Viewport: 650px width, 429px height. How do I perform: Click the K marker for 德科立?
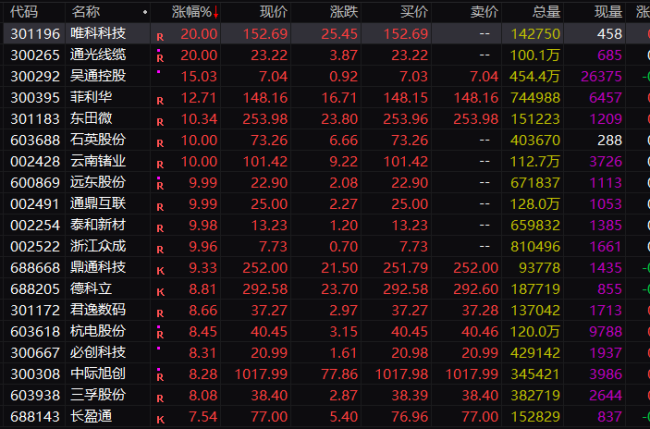(x=160, y=293)
